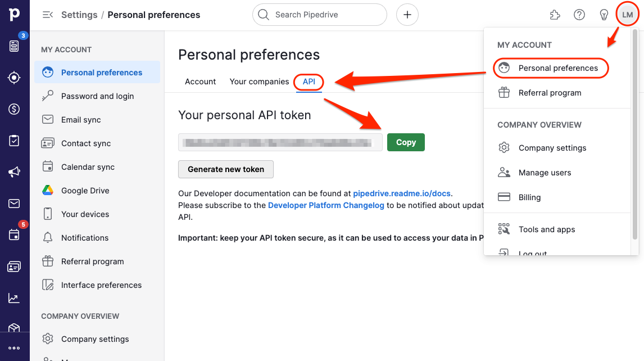Open the Developer Platform Changelog link
This screenshot has height=361, width=644.
pyautogui.click(x=326, y=205)
